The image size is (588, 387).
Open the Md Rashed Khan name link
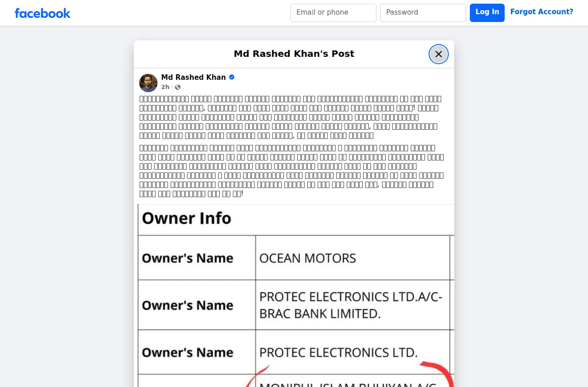point(193,77)
